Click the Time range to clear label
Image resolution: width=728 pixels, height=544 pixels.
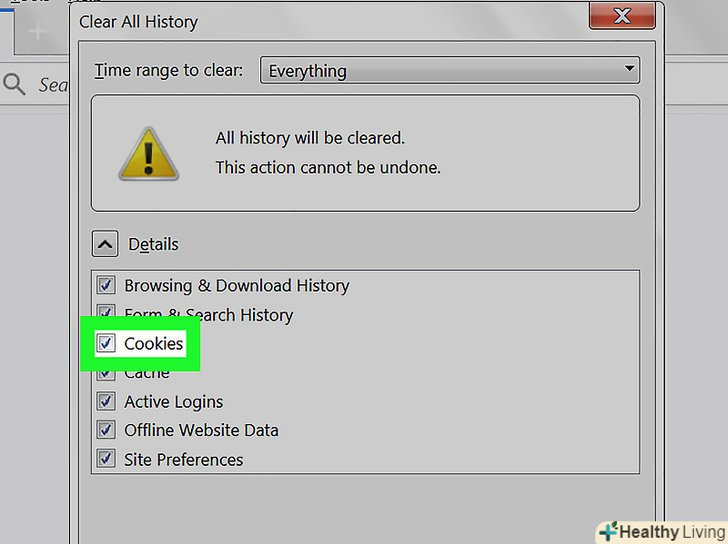point(169,71)
